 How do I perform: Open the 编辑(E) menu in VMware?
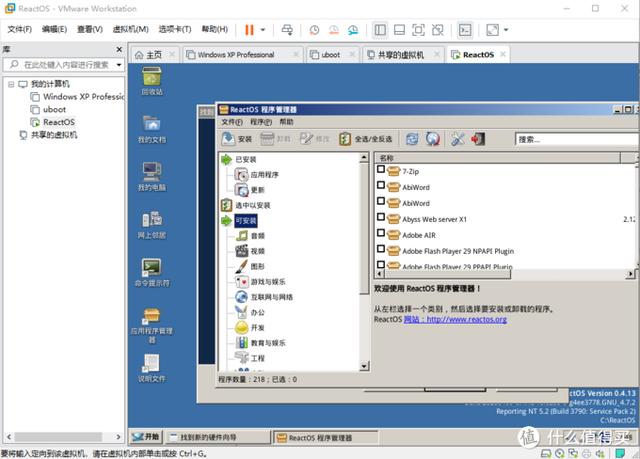tap(54, 29)
